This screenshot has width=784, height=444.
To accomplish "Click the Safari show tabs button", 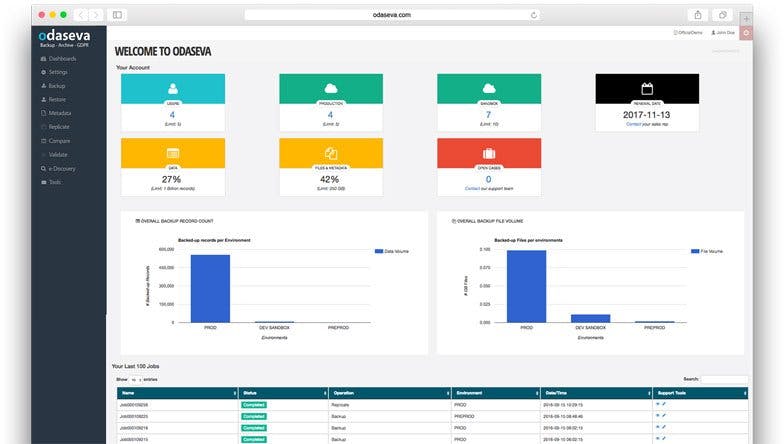I will (x=722, y=15).
